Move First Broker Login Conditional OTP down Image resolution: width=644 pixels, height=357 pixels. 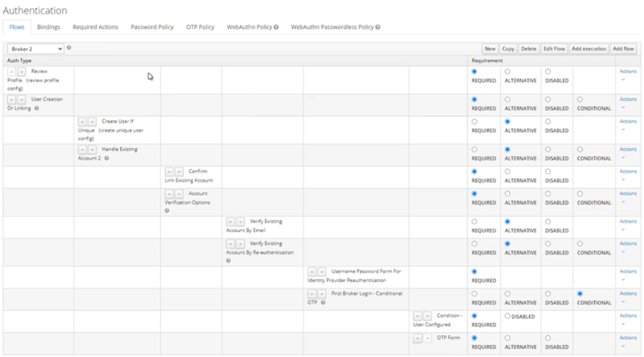[321, 294]
